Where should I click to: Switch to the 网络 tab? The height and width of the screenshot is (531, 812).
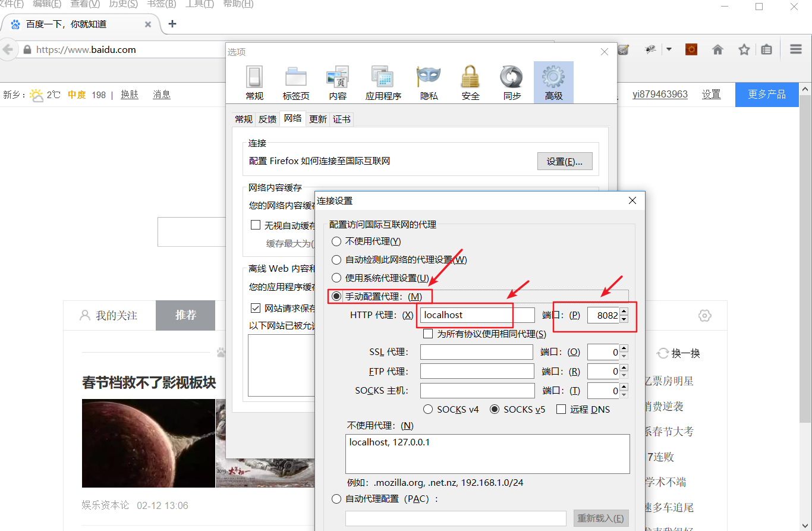point(292,118)
